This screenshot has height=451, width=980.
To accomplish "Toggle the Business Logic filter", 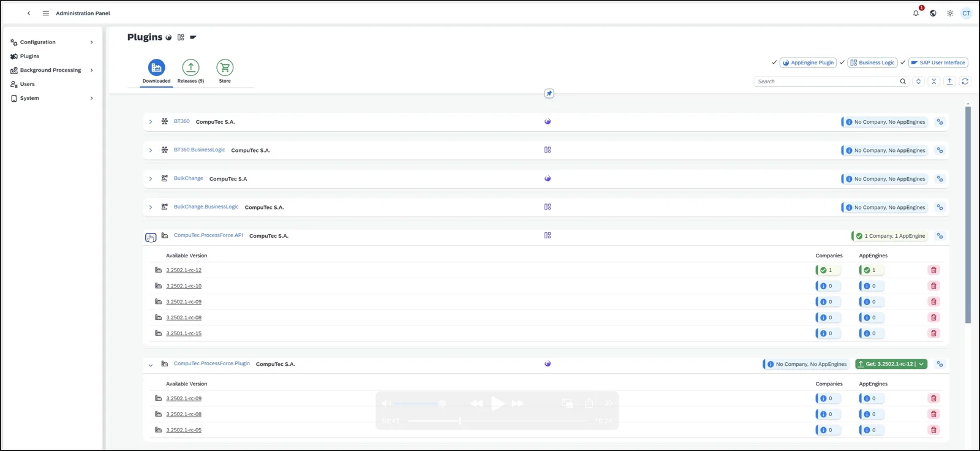I will (x=873, y=63).
